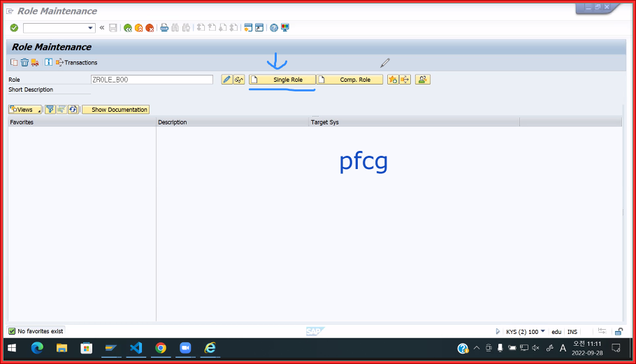636x364 pixels.
Task: Click the Description column header
Action: pyautogui.click(x=233, y=122)
